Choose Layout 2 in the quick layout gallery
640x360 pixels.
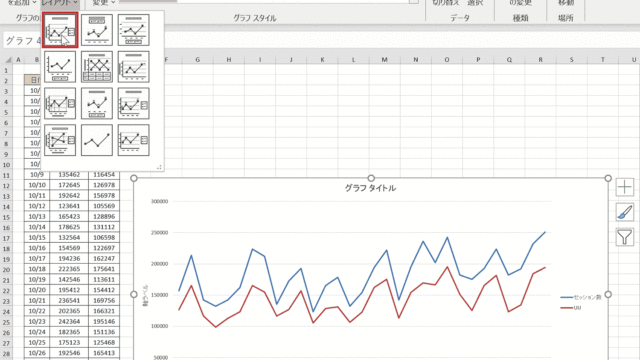(x=97, y=30)
